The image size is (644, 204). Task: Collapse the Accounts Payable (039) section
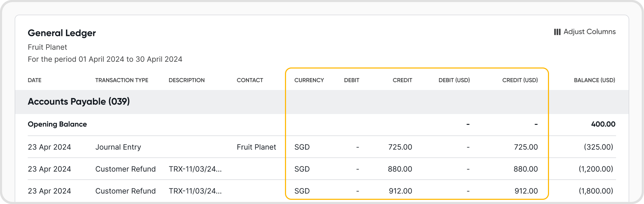pos(79,102)
